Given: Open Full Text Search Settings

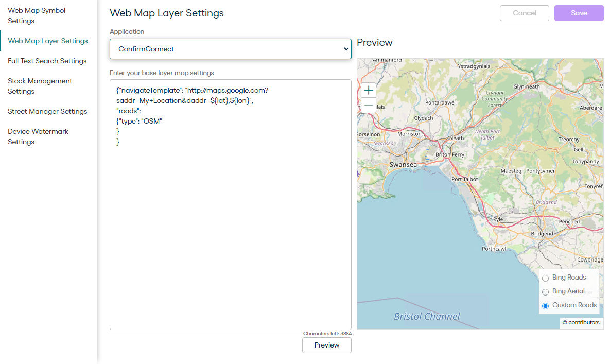Looking at the screenshot, I should [x=47, y=61].
